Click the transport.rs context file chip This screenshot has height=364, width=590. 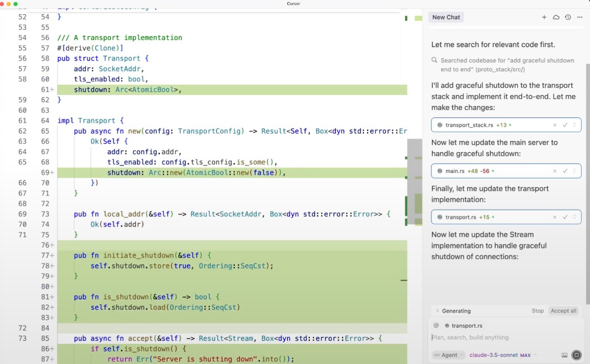pyautogui.click(x=463, y=326)
